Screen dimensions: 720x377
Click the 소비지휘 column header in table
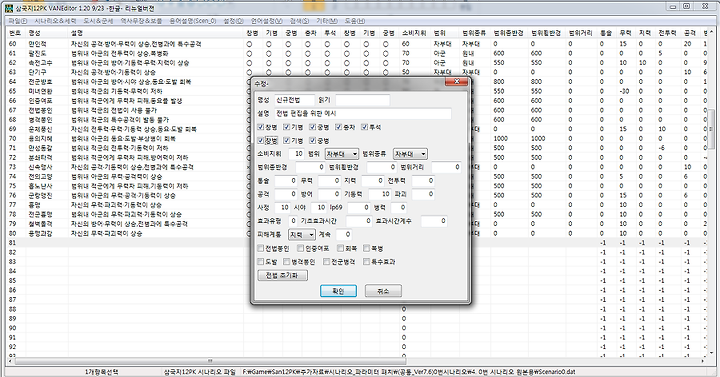[x=415, y=33]
